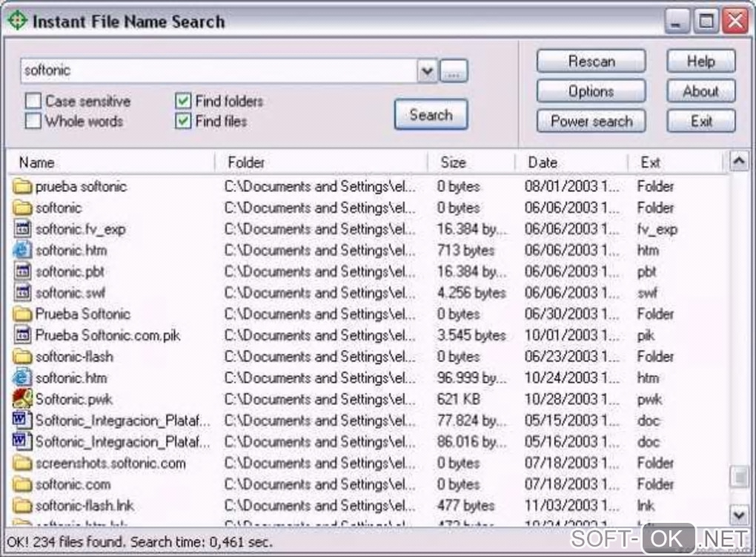The height and width of the screenshot is (557, 756).
Task: Click inside the 'softonic' search text field
Action: [219, 71]
